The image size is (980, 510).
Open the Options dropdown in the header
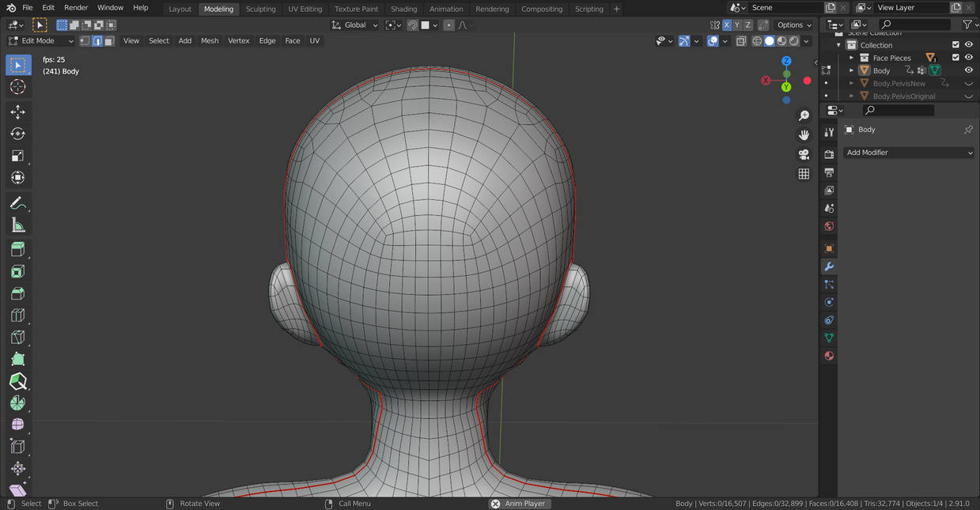pos(794,25)
